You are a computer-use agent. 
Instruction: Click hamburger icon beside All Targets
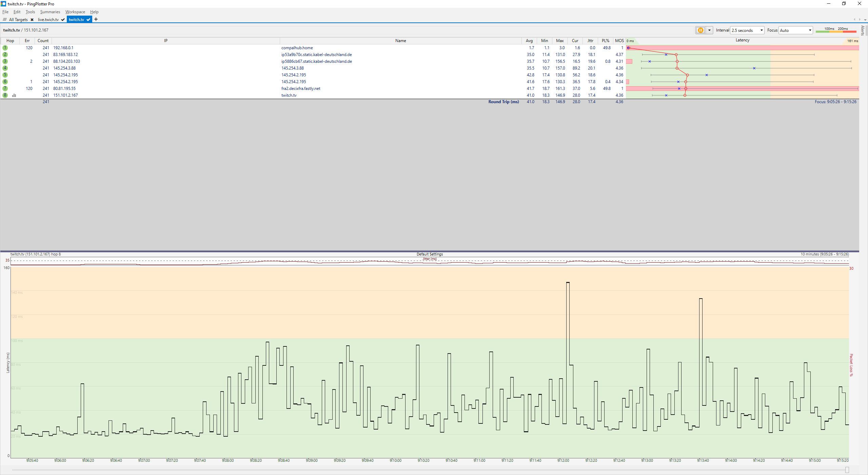point(5,20)
